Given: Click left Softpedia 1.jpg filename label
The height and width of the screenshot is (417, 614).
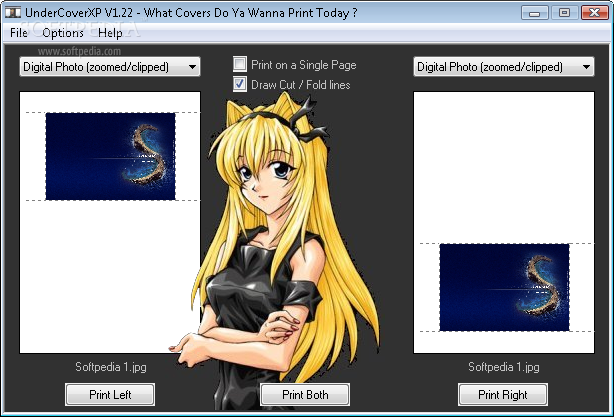Looking at the screenshot, I should point(111,367).
